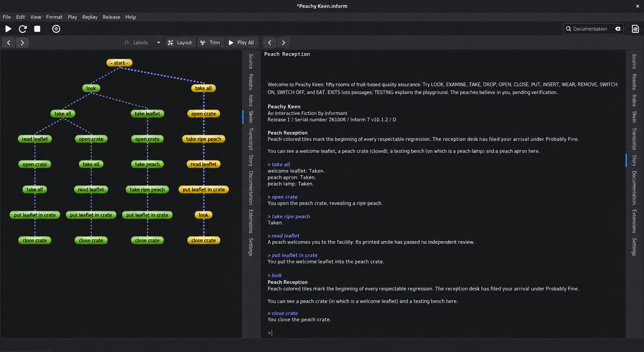Switch left pane to Index tab

coord(251,100)
